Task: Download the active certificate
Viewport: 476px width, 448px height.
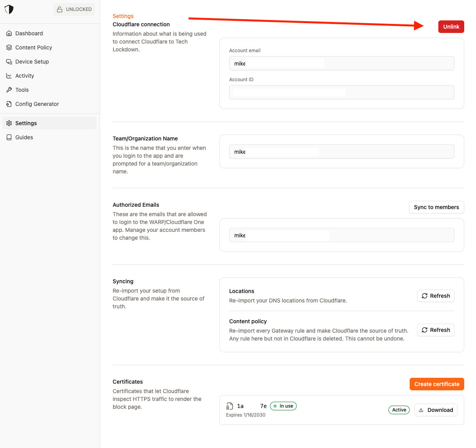Action: [x=436, y=410]
